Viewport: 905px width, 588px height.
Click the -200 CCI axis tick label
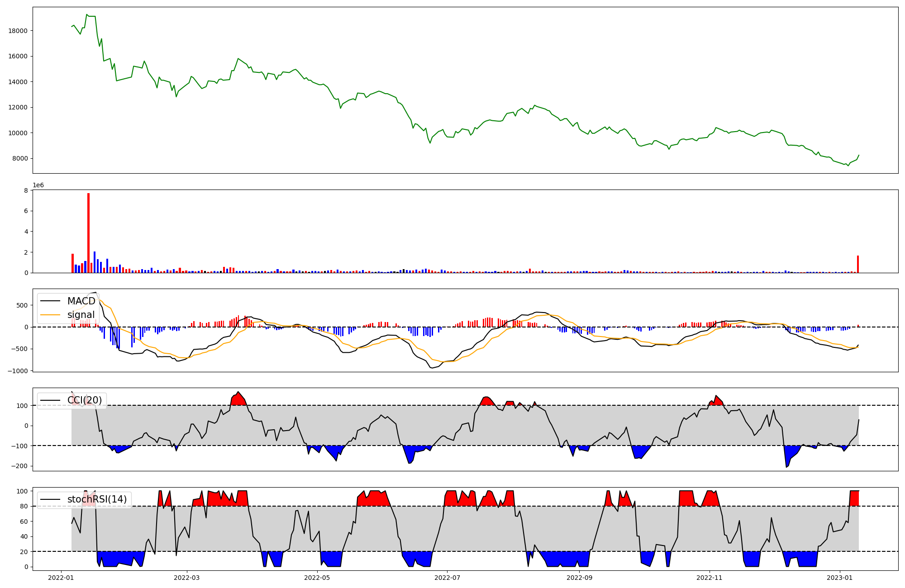coord(20,466)
